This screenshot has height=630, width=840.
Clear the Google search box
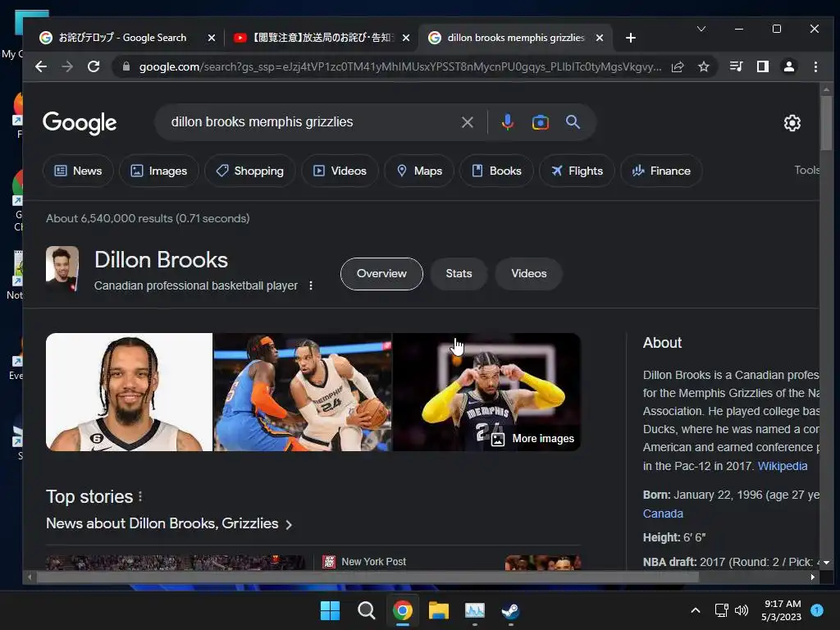[467, 122]
